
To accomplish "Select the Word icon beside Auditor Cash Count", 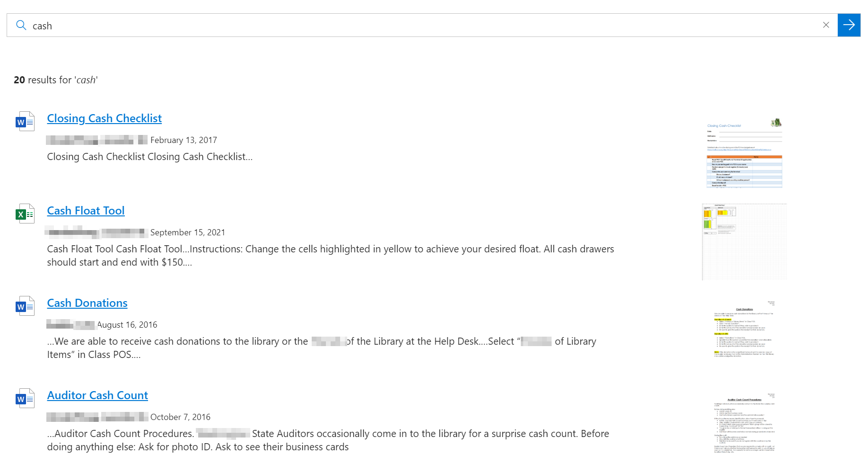I will coord(25,398).
